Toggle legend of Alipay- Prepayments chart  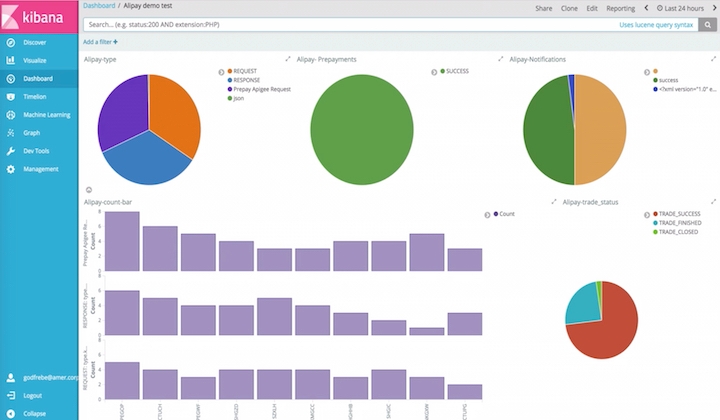[434, 72]
